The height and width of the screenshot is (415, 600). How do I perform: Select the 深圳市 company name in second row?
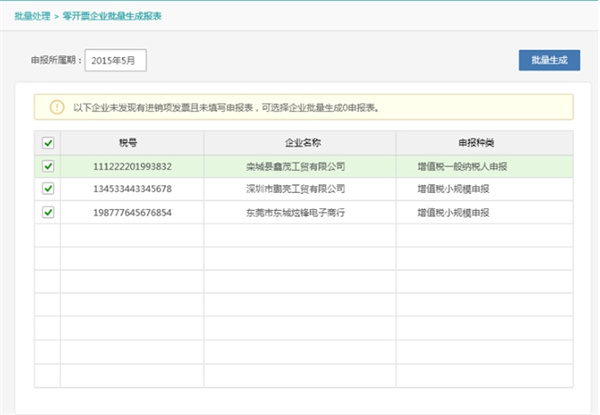click(x=295, y=189)
